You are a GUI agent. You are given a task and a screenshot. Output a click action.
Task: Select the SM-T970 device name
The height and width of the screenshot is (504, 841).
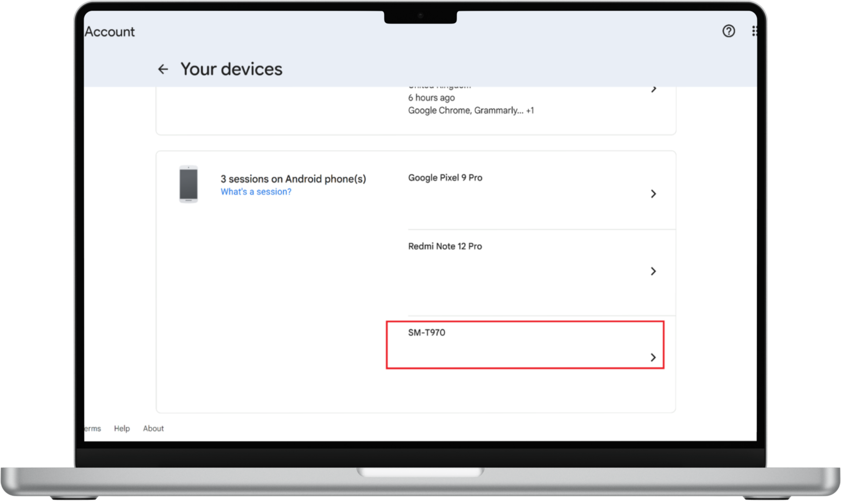pos(427,333)
